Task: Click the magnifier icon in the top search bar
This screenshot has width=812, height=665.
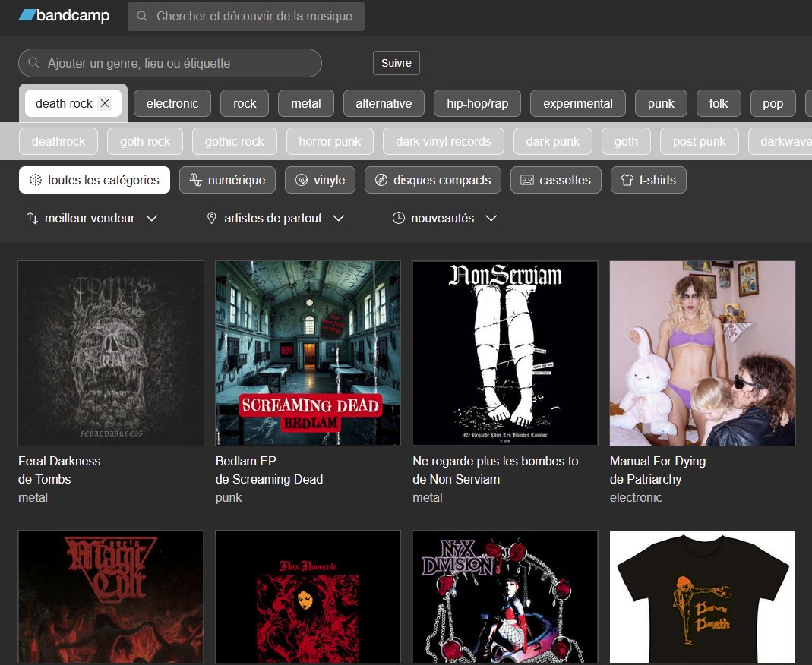Action: 142,17
